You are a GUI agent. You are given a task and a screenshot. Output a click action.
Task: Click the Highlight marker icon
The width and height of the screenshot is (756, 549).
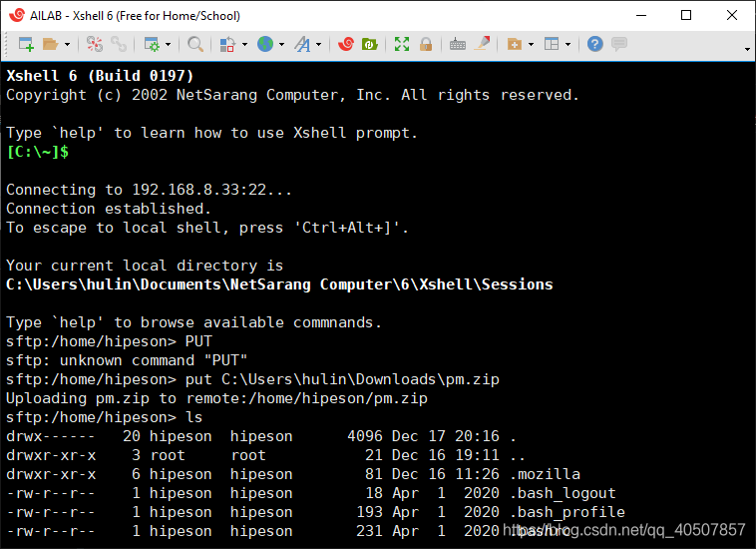[x=482, y=44]
